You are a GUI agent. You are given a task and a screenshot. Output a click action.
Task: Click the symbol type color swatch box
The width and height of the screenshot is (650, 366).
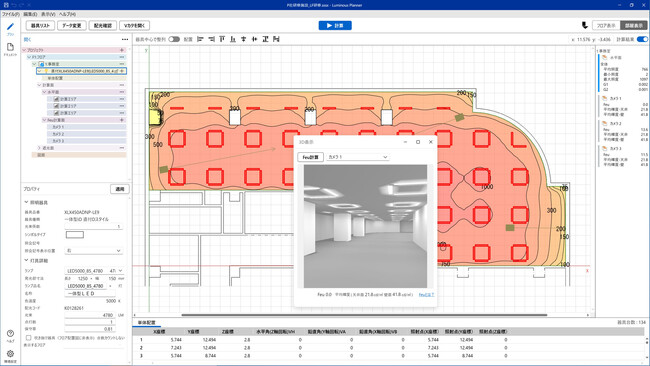(75, 235)
